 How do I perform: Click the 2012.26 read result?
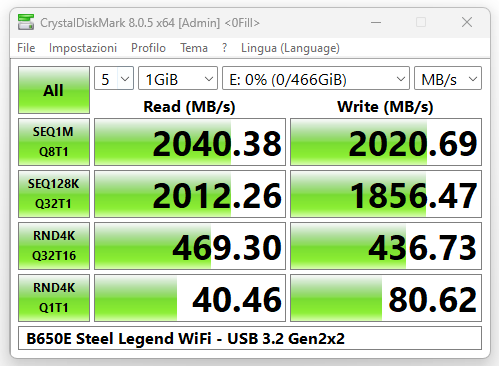pos(190,194)
